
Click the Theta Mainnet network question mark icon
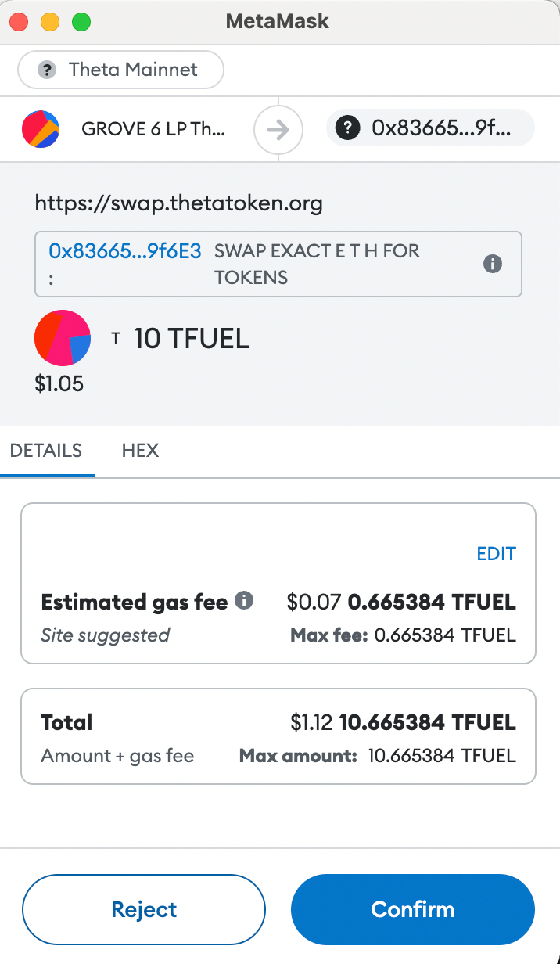click(x=47, y=70)
